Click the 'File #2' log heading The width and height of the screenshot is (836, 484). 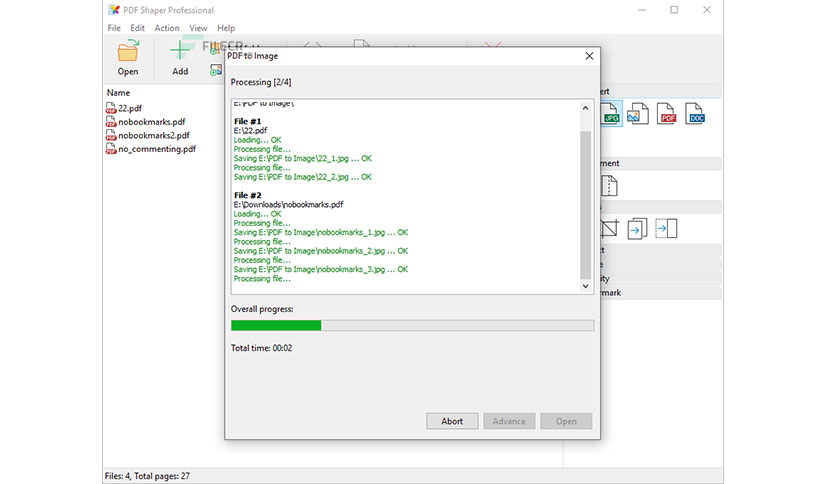247,196
